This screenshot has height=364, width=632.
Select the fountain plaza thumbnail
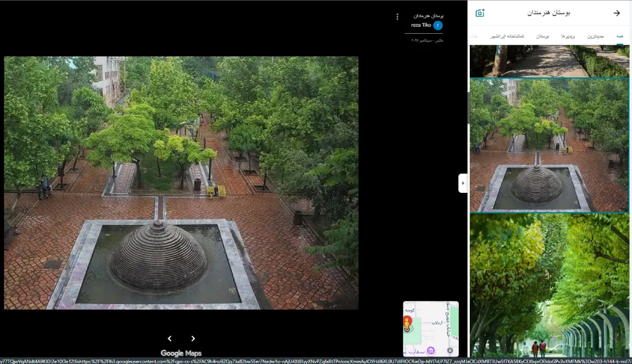click(549, 145)
